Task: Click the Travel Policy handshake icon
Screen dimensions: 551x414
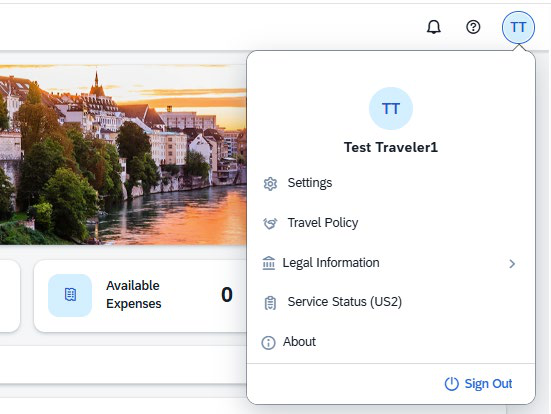Action: tap(270, 223)
